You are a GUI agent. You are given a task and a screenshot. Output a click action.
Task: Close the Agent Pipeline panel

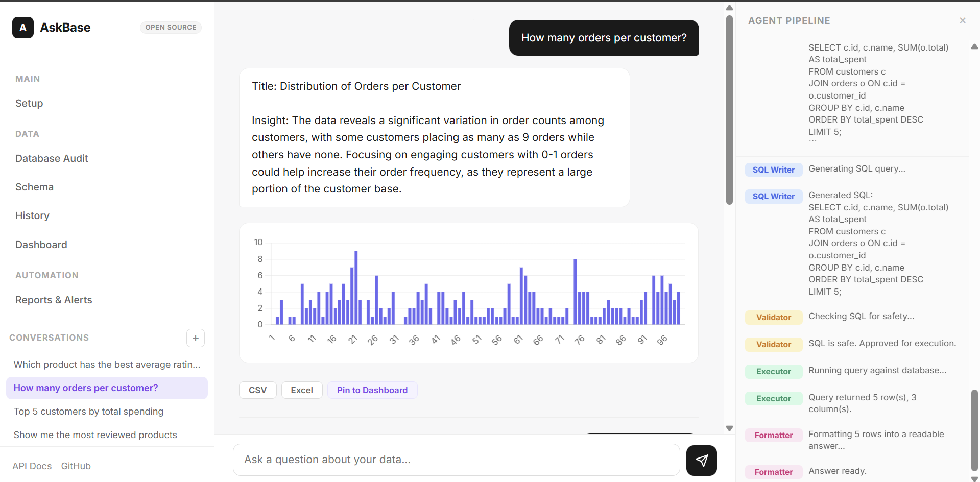[963, 20]
